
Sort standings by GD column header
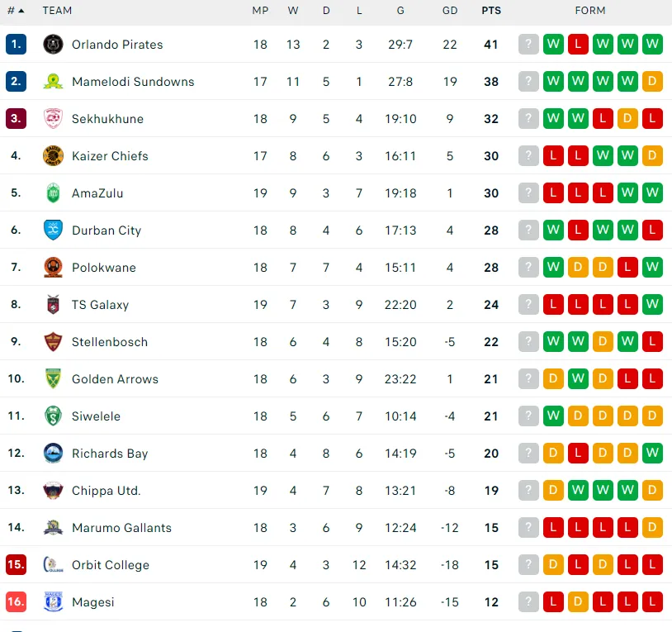click(x=450, y=11)
